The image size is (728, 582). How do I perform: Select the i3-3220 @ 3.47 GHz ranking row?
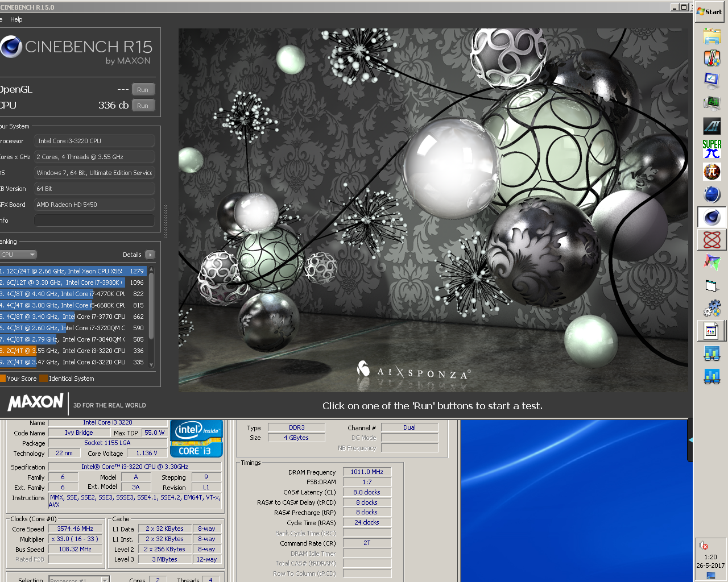[x=73, y=362]
